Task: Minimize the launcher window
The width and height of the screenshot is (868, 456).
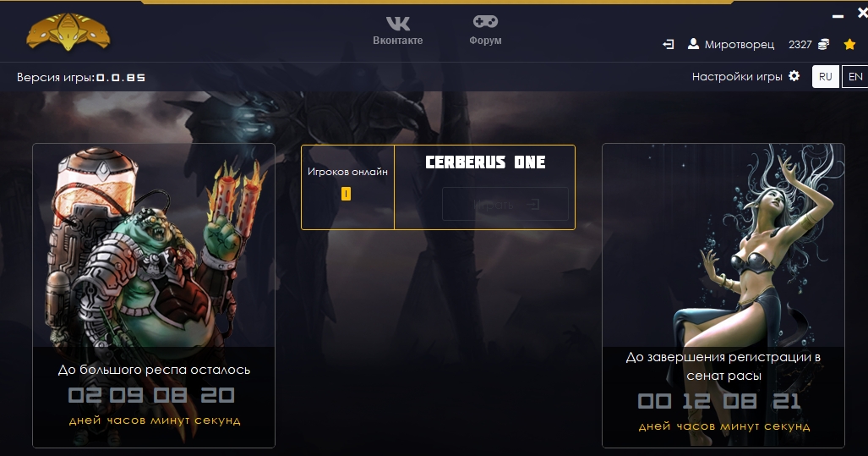Action: [838, 16]
